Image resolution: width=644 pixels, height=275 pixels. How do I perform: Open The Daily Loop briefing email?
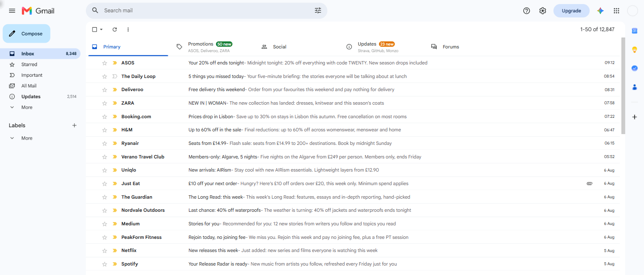tap(353, 76)
